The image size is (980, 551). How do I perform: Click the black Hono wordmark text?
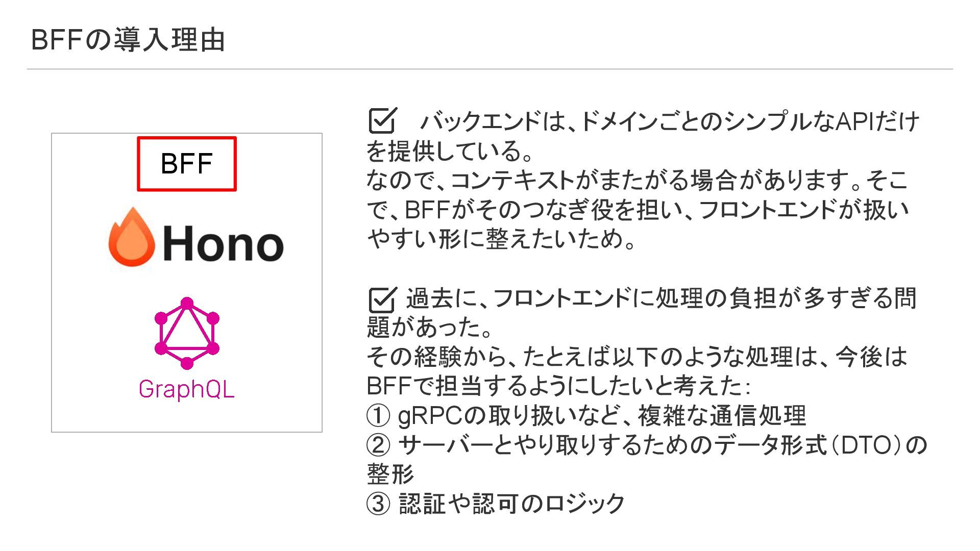pos(223,244)
